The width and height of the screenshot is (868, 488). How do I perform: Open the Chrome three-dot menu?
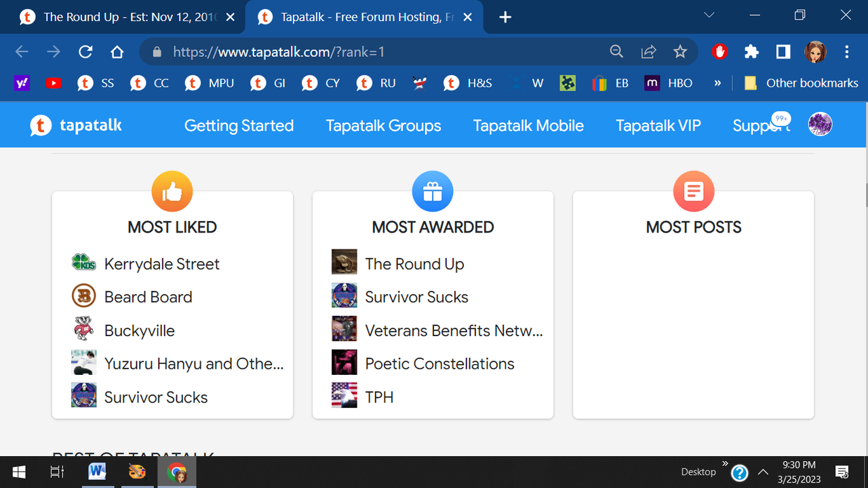pos(847,52)
